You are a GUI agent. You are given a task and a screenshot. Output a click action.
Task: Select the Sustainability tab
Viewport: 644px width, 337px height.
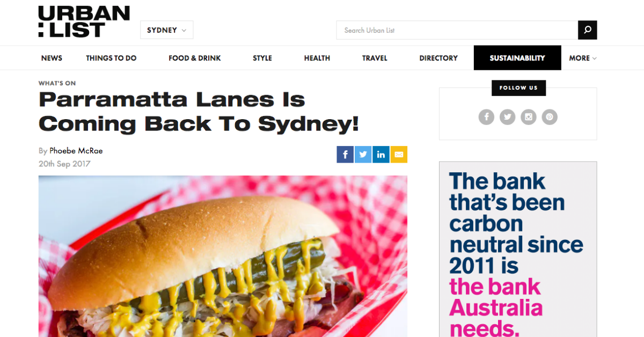pos(517,58)
